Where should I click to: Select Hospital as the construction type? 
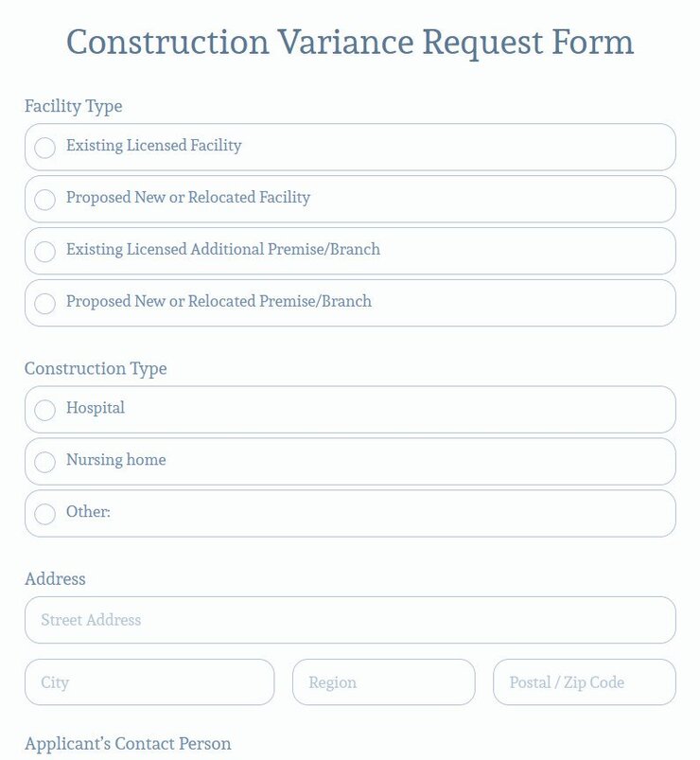[x=44, y=410]
